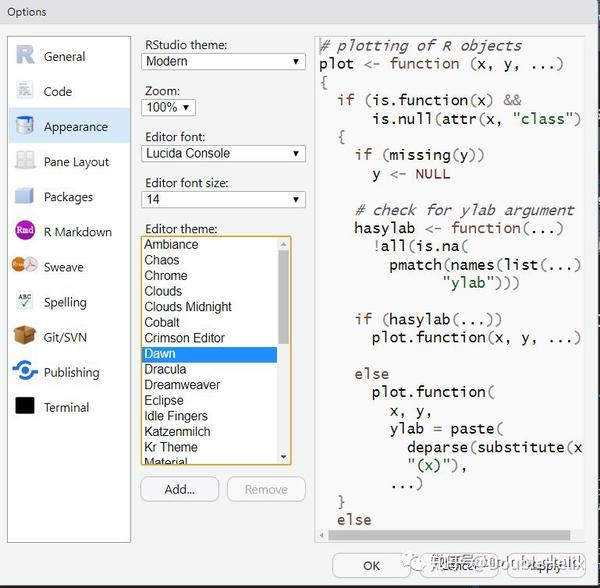Viewport: 600px width, 588px height.
Task: Click the Pane Layout icon
Action: coord(25,160)
